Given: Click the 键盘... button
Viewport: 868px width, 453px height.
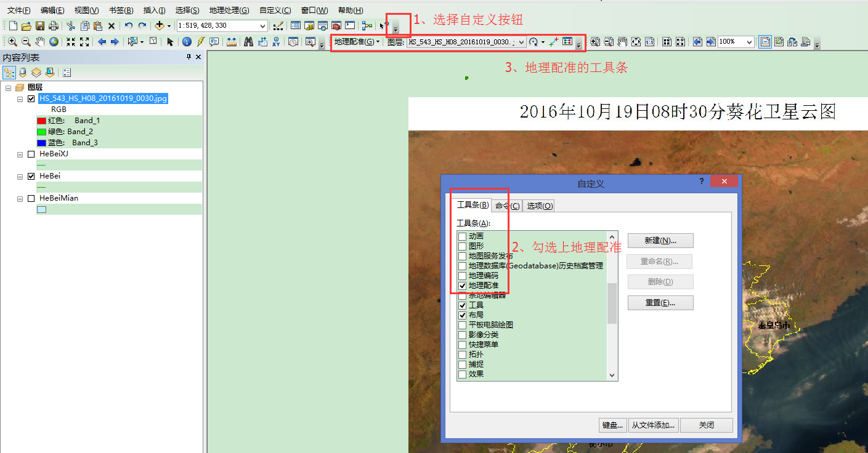Looking at the screenshot, I should tap(612, 425).
